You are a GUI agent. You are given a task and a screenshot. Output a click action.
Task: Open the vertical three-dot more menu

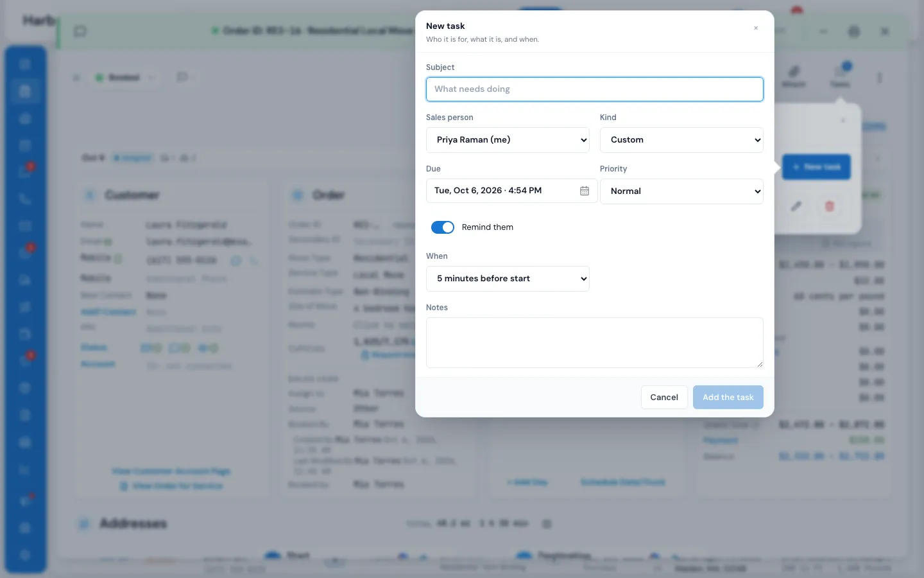click(x=880, y=78)
